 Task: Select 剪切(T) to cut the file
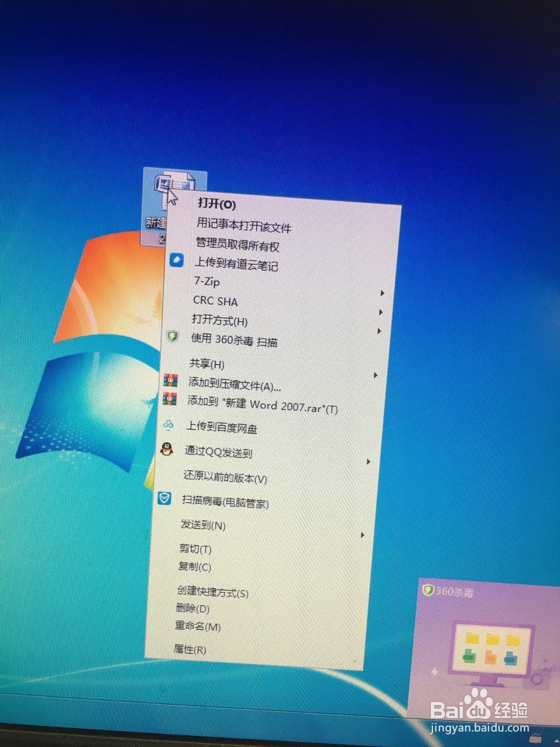tap(193, 550)
